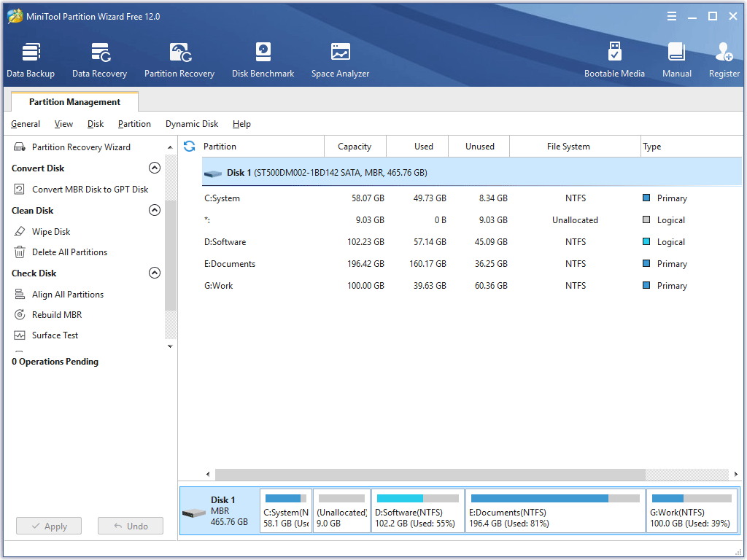Open the Dynamic Disk menu
The width and height of the screenshot is (747, 560).
(x=192, y=124)
